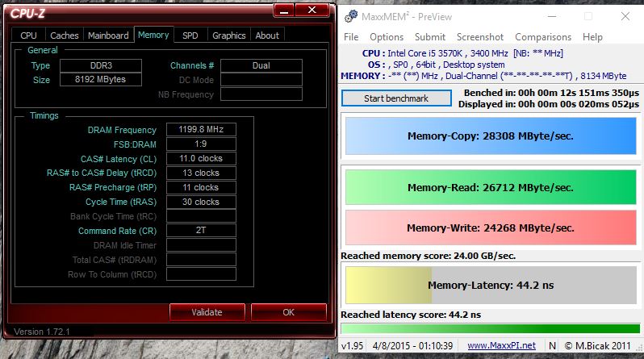The width and height of the screenshot is (644, 359).
Task: Click the MEMORY info line showing Dual-Channel
Action: pyautogui.click(x=483, y=76)
